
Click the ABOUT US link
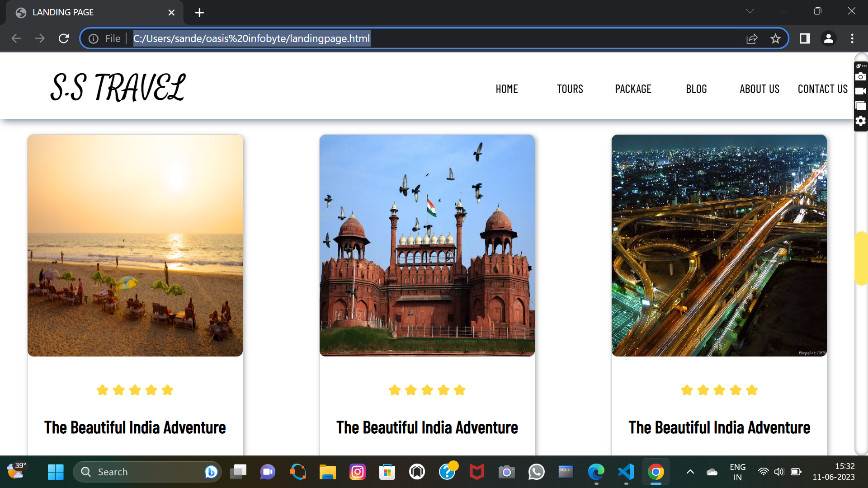(x=759, y=89)
